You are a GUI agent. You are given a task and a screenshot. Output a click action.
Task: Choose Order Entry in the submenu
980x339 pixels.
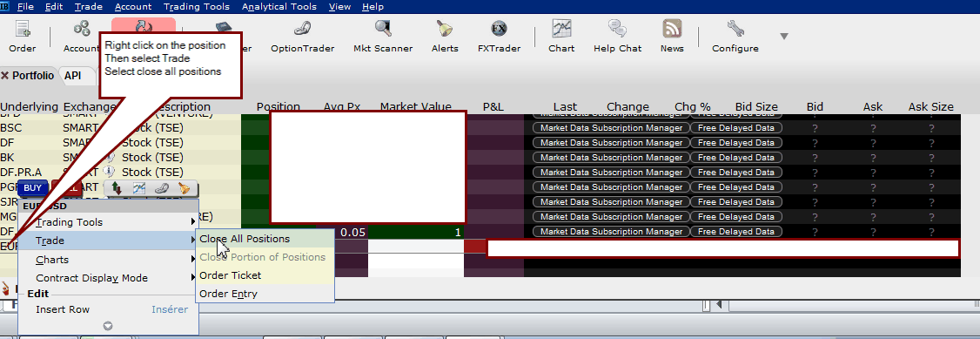(x=265, y=294)
